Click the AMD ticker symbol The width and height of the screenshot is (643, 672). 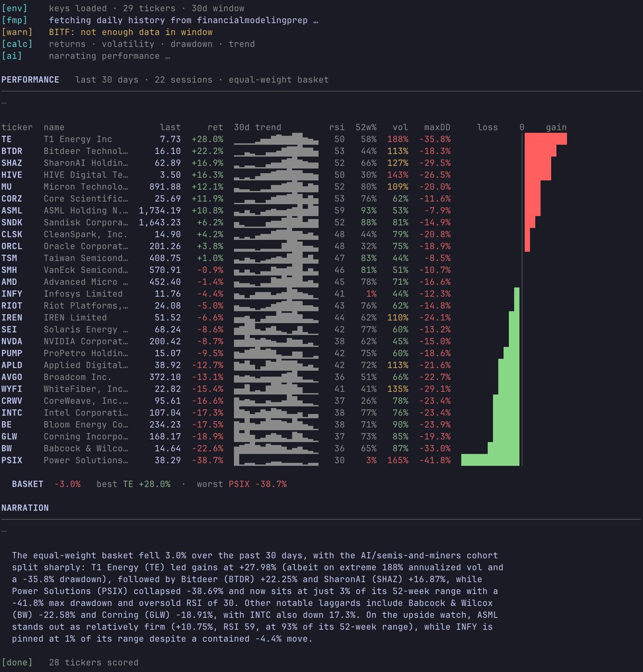point(9,282)
